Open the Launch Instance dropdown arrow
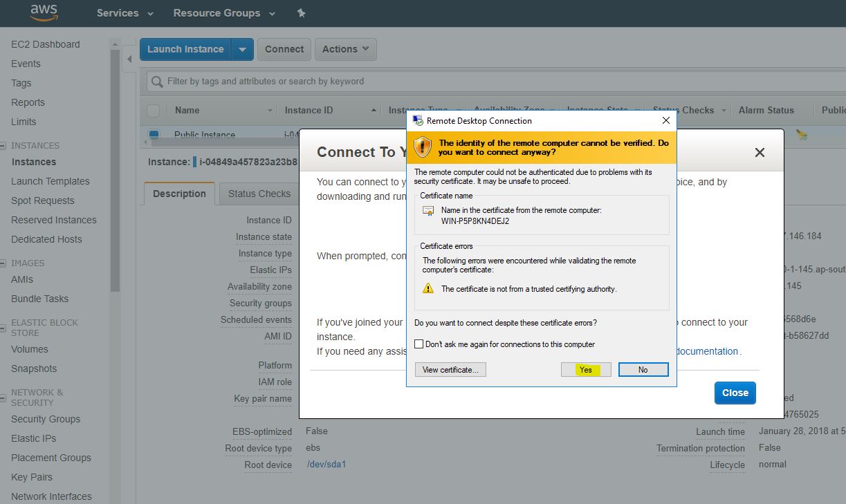The width and height of the screenshot is (846, 504). (x=242, y=49)
